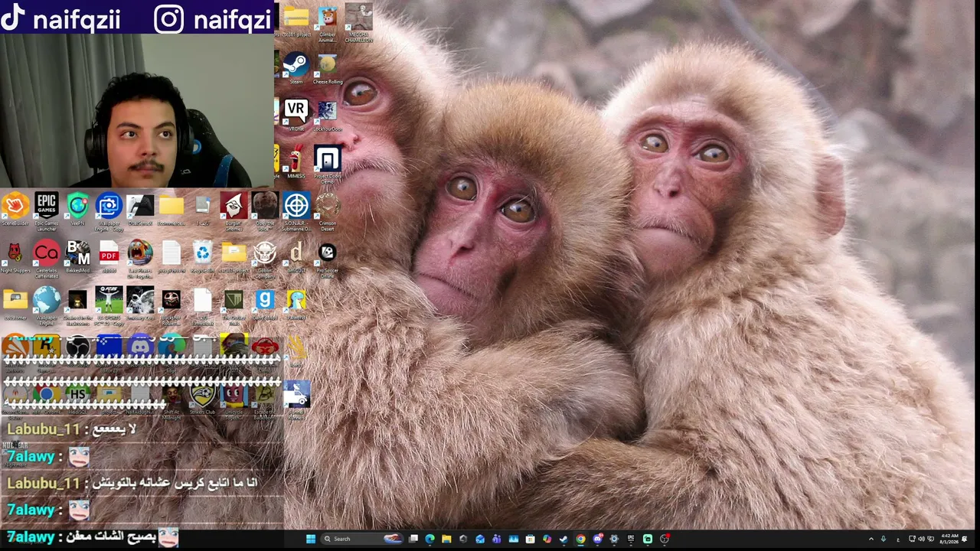This screenshot has width=980, height=551.
Task: Open the Strikers Club desktop shortcut
Action: 202,399
